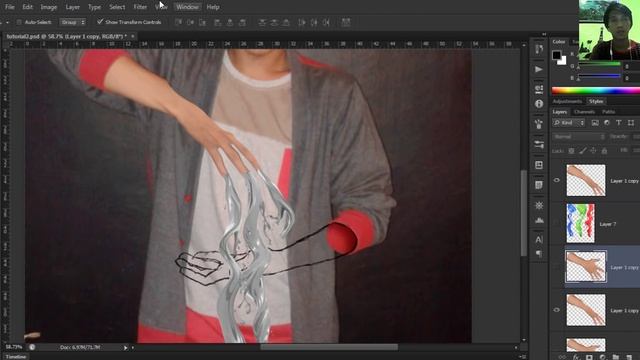The image size is (640, 360).
Task: Toggle lock all padlock
Action: click(x=604, y=151)
